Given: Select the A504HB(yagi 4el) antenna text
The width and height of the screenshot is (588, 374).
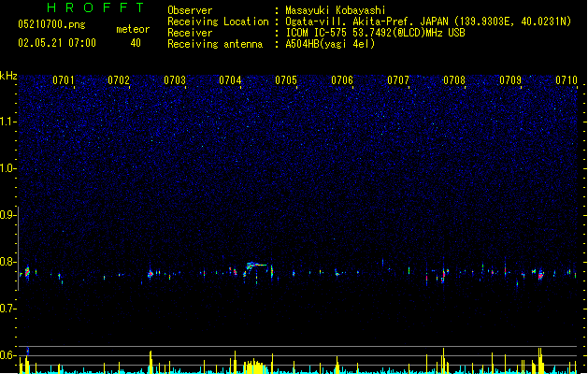Looking at the screenshot, I should [x=330, y=44].
